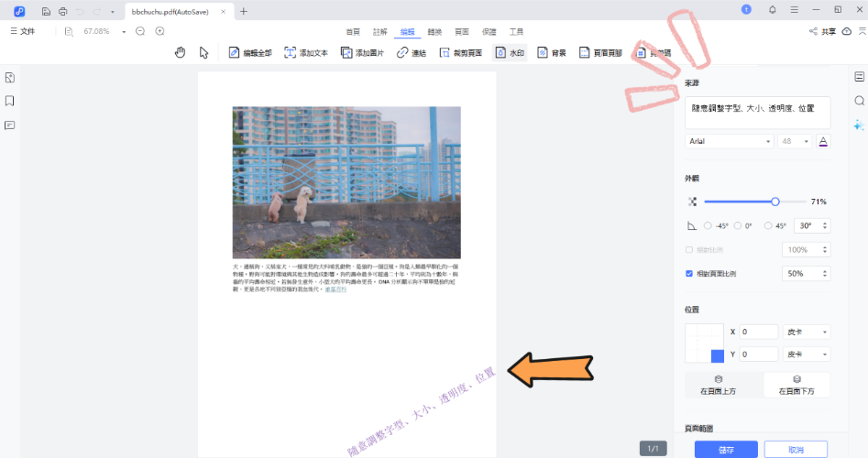Click the Link (連結) tool
The width and height of the screenshot is (868, 458).
(x=412, y=52)
